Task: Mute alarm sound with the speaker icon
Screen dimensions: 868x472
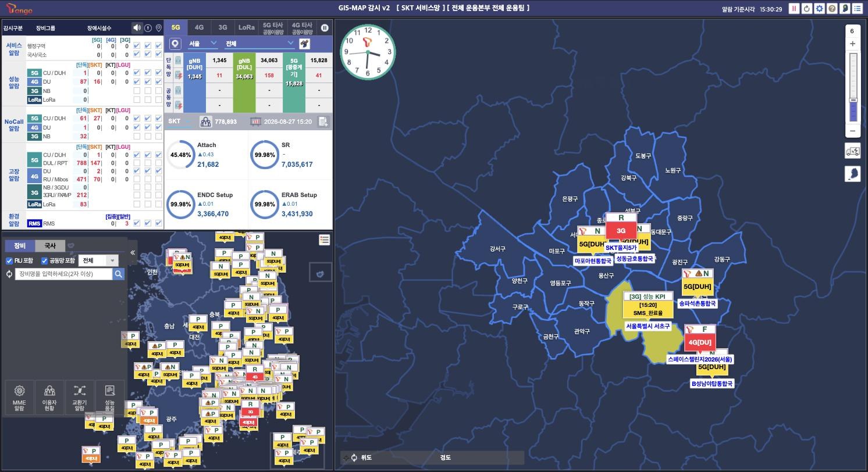Action: point(137,28)
